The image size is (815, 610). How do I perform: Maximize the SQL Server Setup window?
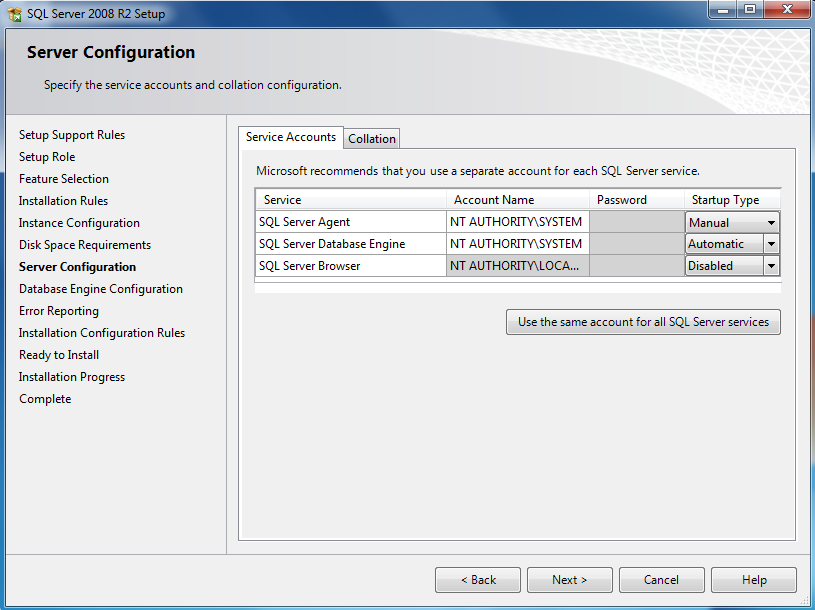point(750,9)
